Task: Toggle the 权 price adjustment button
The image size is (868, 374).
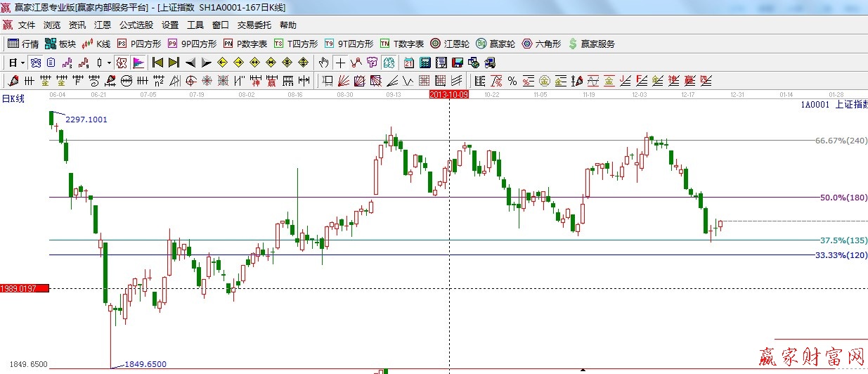Action: 122,63
